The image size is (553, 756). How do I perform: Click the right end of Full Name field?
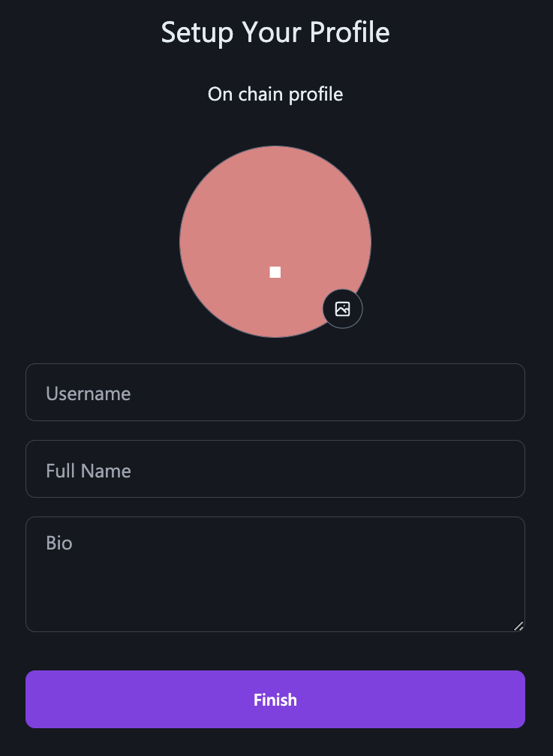point(491,469)
